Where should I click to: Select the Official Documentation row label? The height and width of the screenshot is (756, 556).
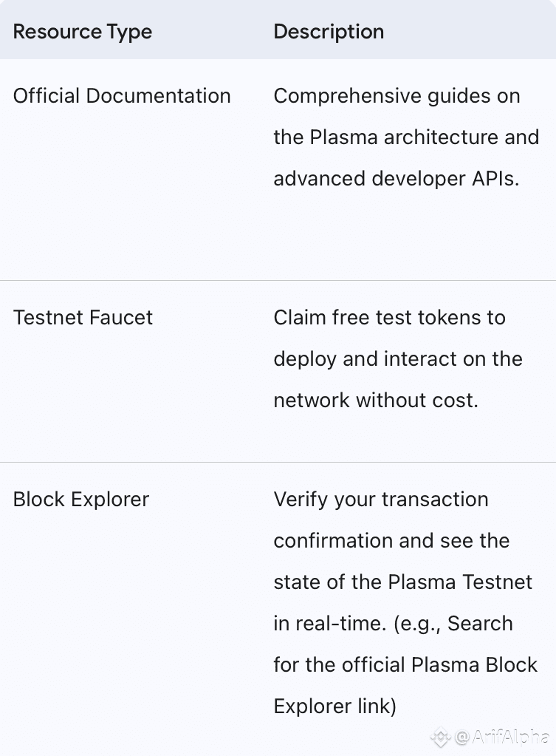point(122,96)
